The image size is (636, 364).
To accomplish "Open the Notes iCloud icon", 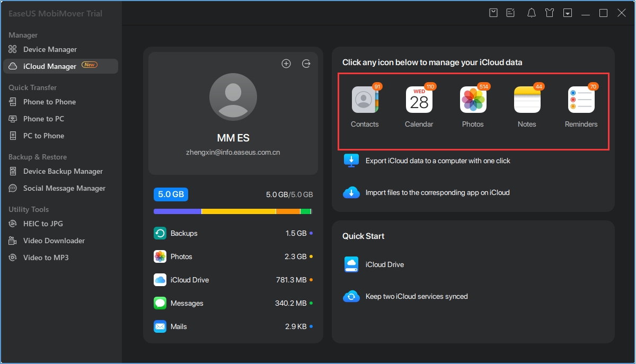I will [527, 100].
